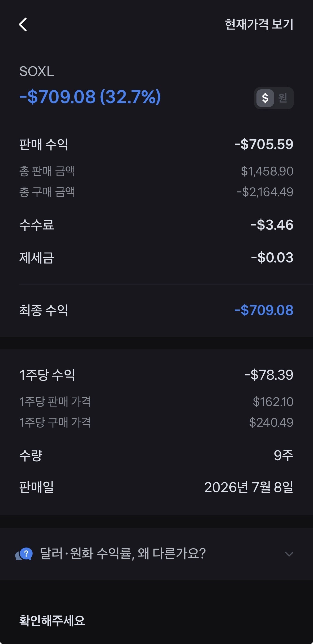Screen dimensions: 313x644
Task: Select the 총 구매 금액 -$2,164.49 value
Action: click(x=265, y=192)
